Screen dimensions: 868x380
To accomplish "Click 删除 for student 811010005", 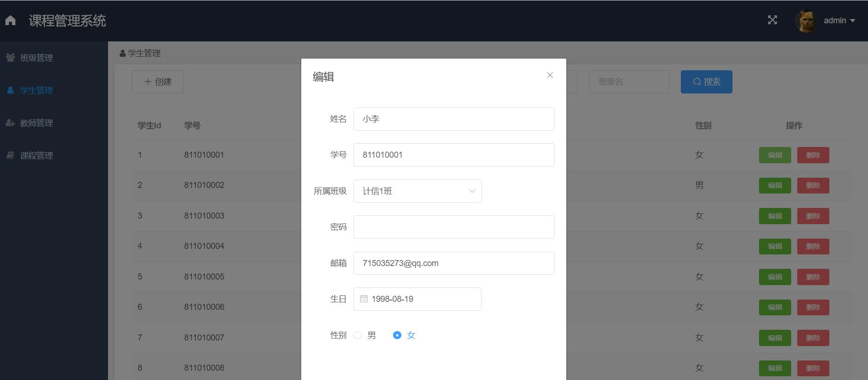I will point(813,277).
